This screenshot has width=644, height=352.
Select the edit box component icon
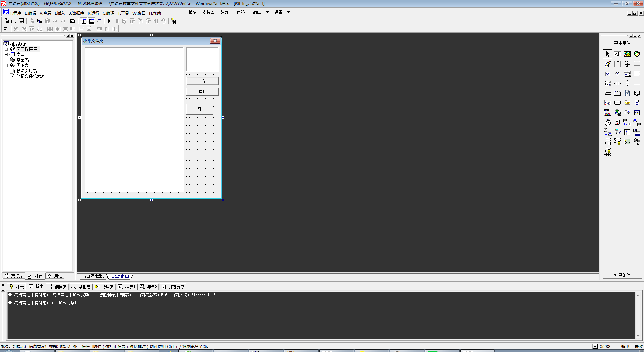point(618,54)
